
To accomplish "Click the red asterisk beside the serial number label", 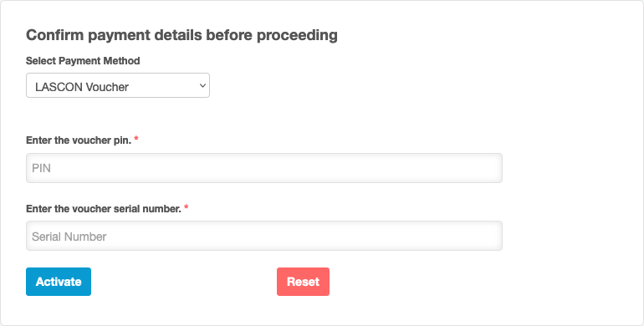I will [186, 207].
